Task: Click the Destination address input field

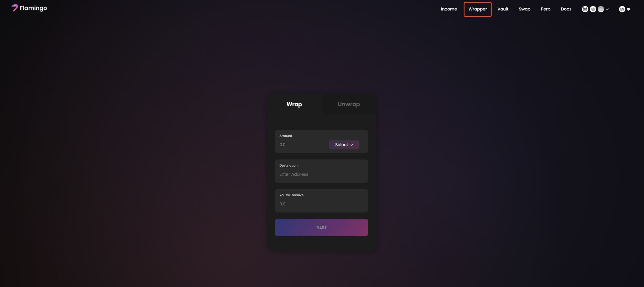Action: [x=322, y=174]
